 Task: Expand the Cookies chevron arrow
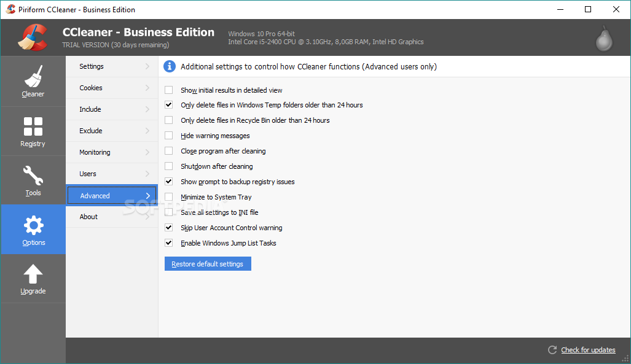click(x=147, y=88)
